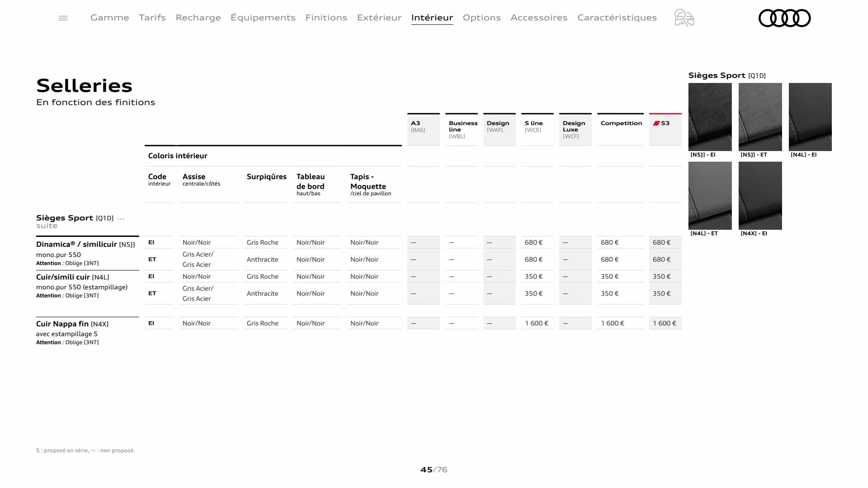Click the [N5J] - EI seat swatch
This screenshot has height=488, width=868.
(710, 117)
